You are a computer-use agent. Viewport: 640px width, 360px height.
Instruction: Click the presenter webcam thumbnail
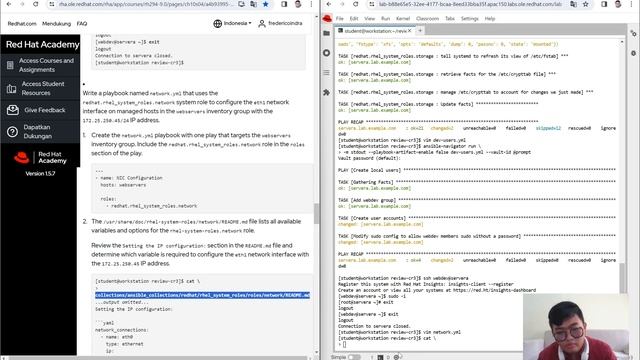coord(576,327)
